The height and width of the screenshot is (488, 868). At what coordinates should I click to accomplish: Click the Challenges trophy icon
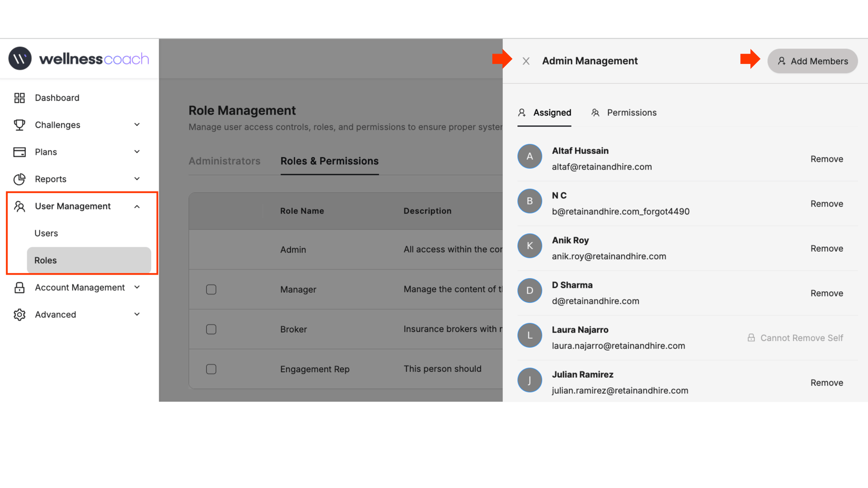[19, 125]
